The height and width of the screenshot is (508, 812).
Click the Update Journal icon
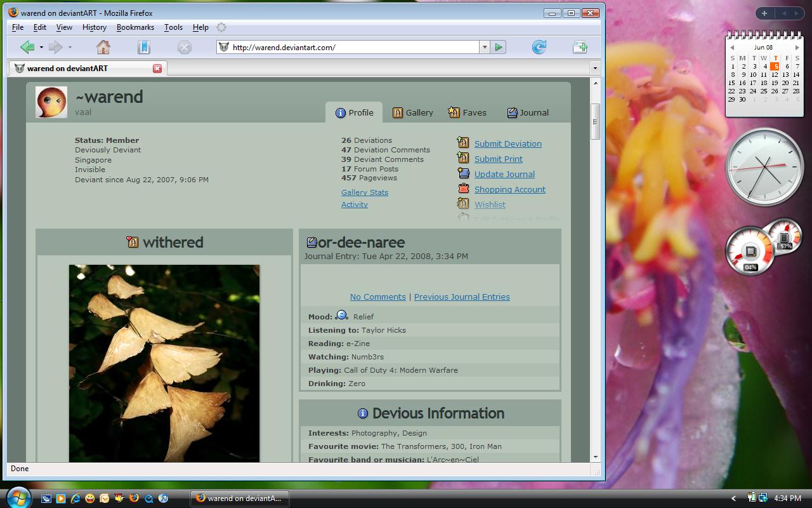[x=463, y=173]
